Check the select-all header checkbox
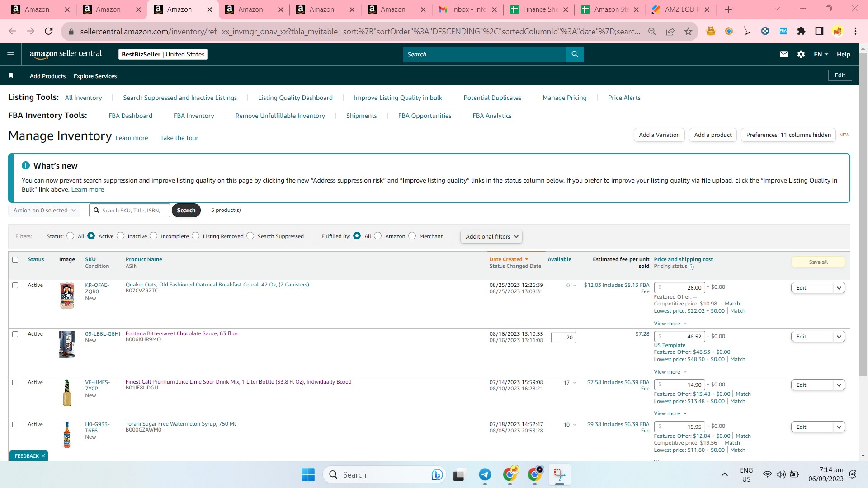The height and width of the screenshot is (488, 868). [x=15, y=259]
